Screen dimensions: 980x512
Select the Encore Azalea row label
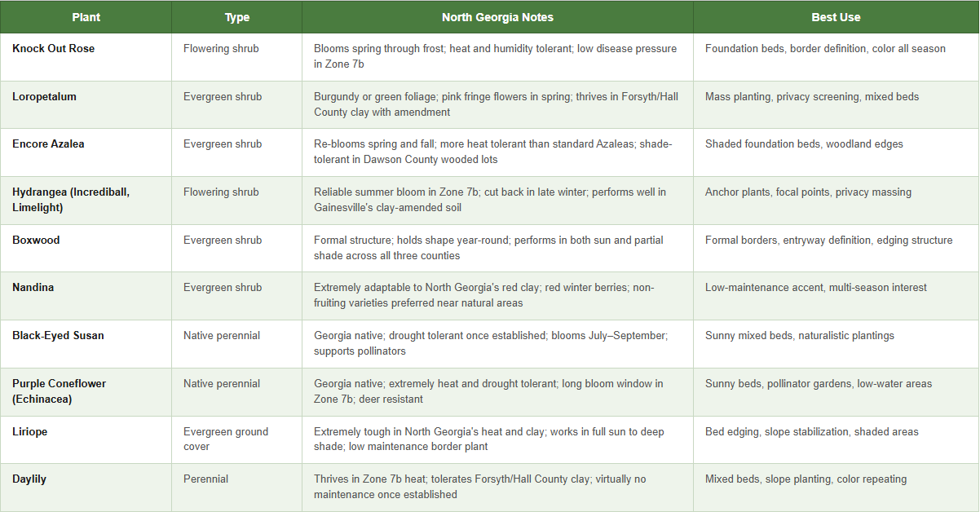point(48,144)
